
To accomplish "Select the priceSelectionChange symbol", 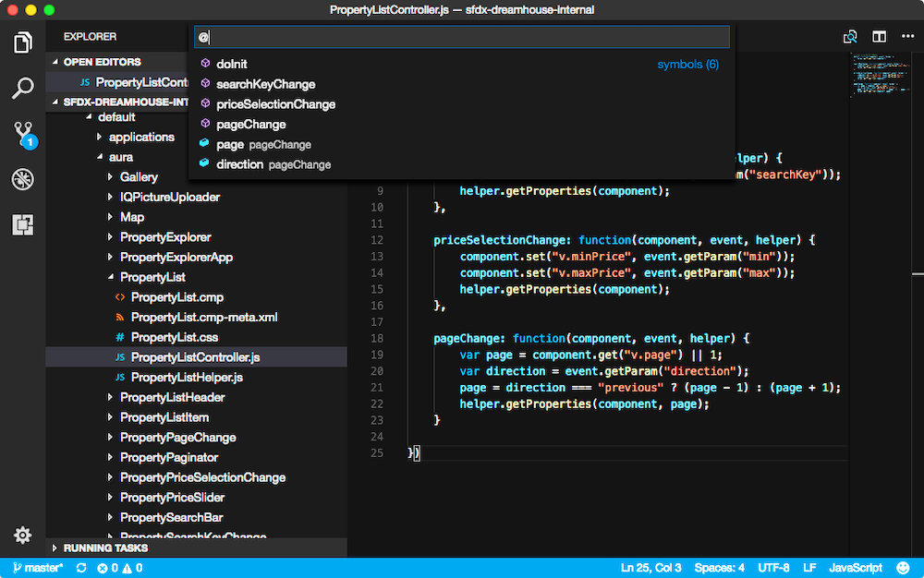I will click(275, 104).
